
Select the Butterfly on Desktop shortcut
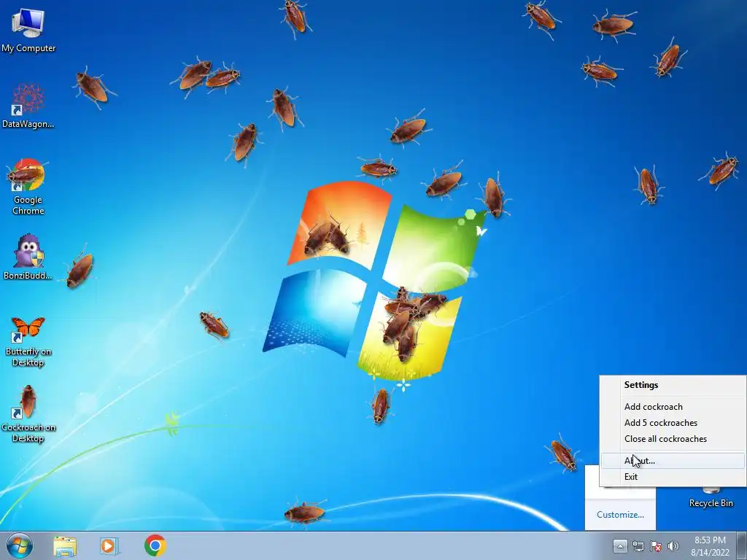pyautogui.click(x=28, y=341)
